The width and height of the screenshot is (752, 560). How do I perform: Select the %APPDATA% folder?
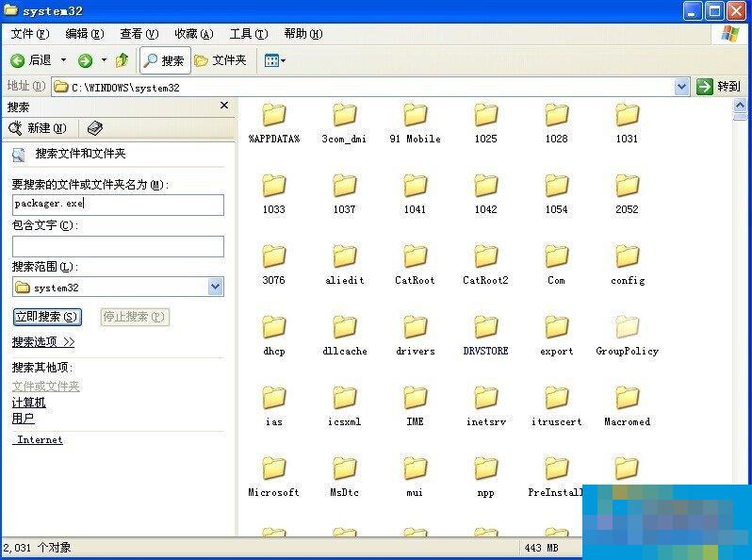click(x=274, y=124)
